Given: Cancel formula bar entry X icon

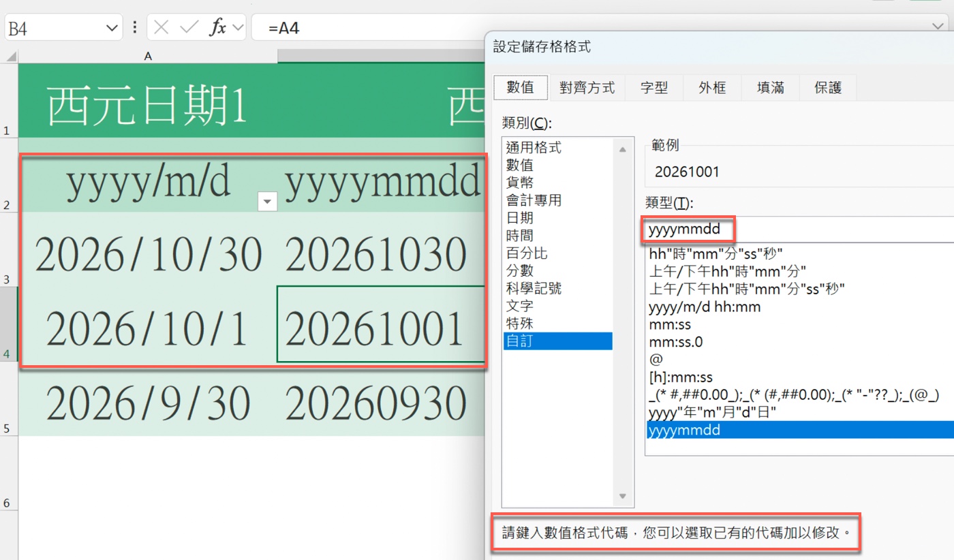Looking at the screenshot, I should 161,28.
